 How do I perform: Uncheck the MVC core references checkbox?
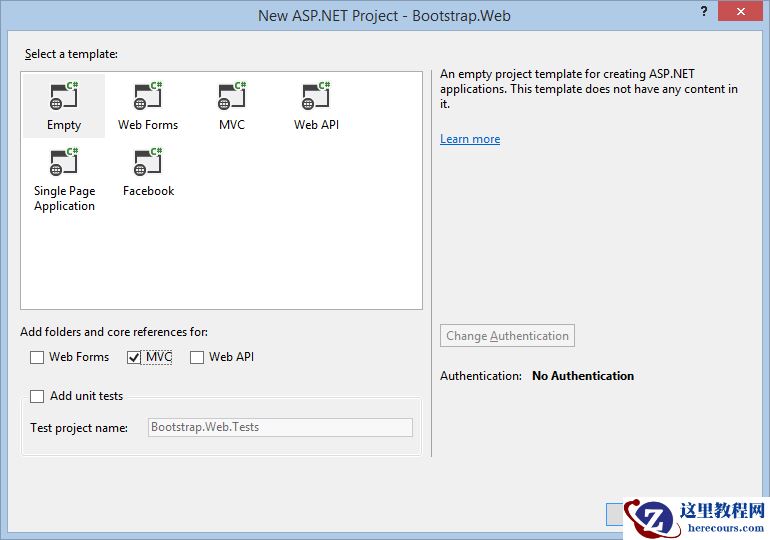click(134, 357)
